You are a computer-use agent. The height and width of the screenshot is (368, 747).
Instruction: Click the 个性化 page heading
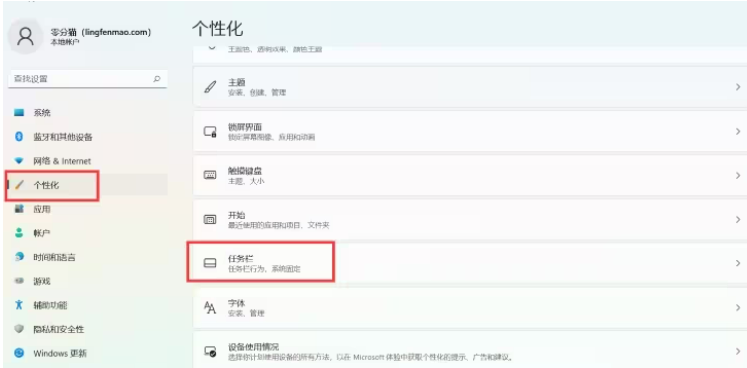tap(218, 29)
